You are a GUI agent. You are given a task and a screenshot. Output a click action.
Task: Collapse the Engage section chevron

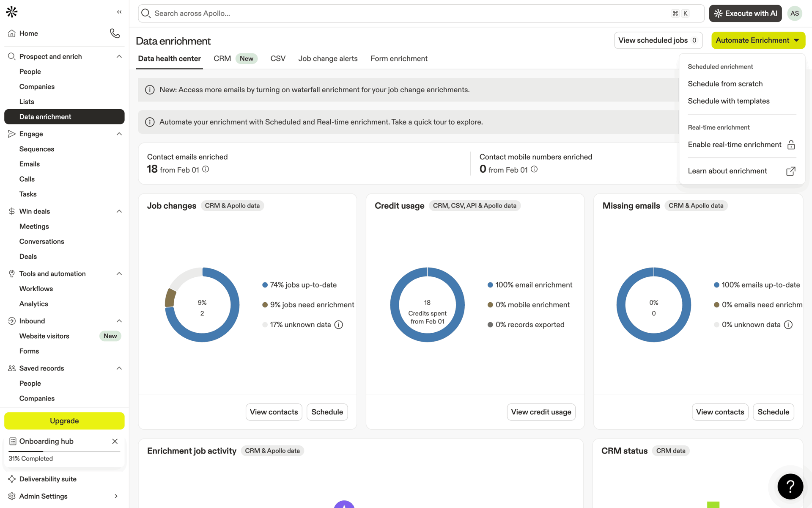(119, 134)
